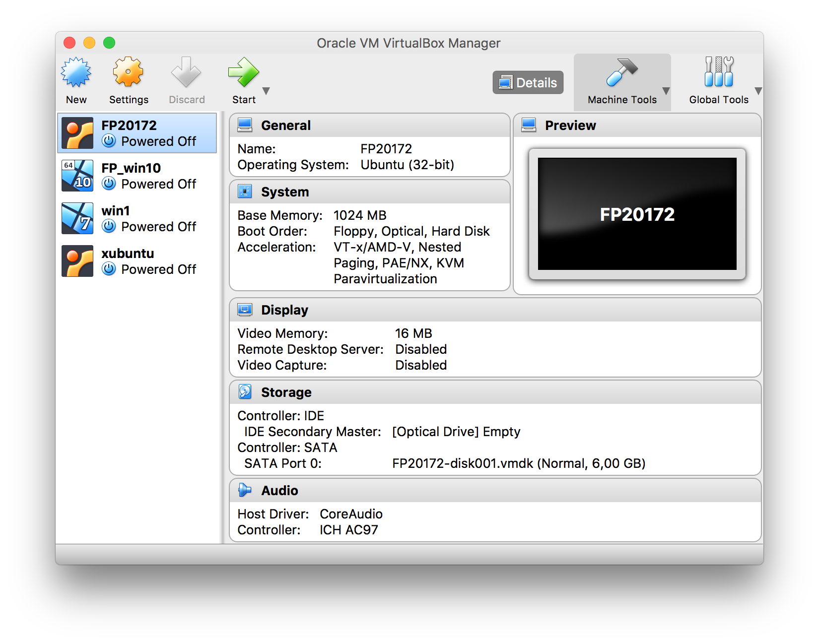Select the win1 virtual machine
This screenshot has width=819, height=644.
[x=137, y=218]
